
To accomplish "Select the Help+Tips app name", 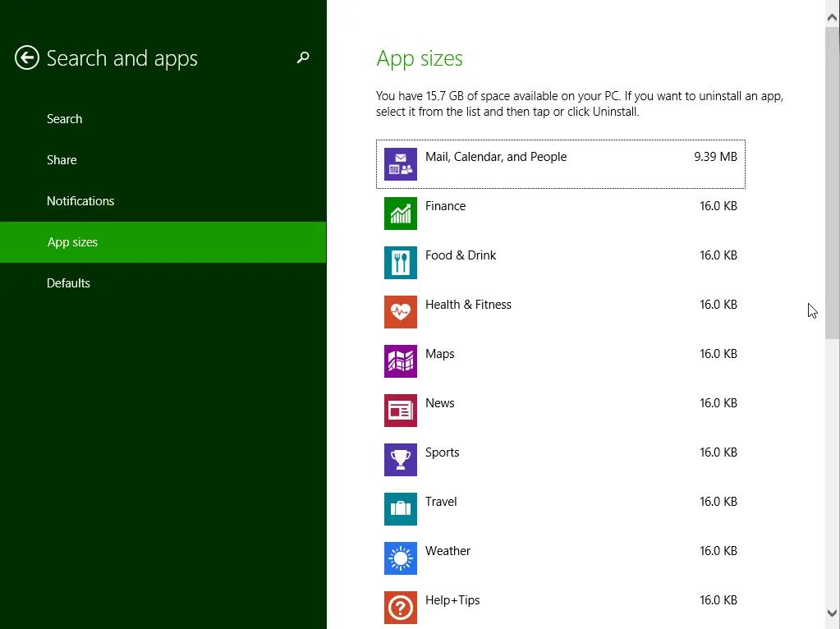I will [x=452, y=600].
